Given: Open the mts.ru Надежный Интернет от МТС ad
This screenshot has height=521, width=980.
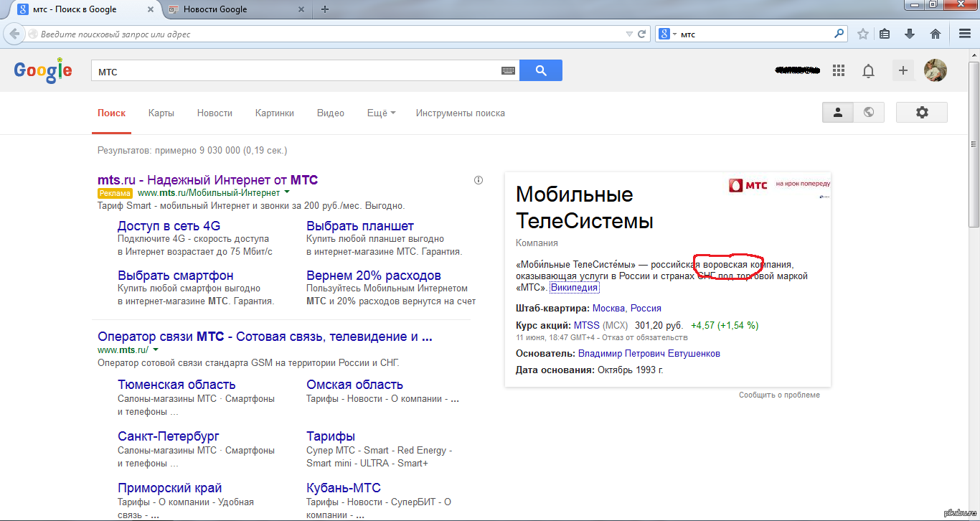Looking at the screenshot, I should click(x=207, y=180).
